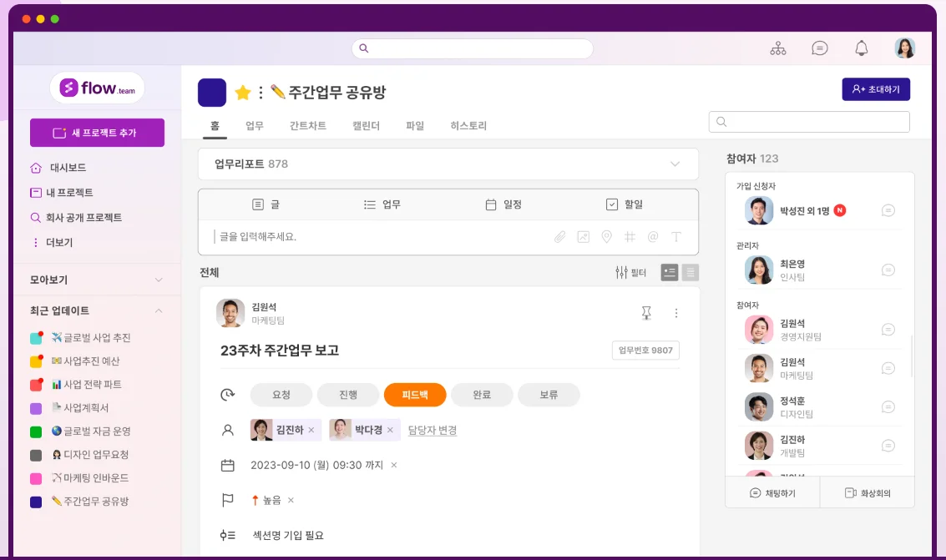Toggle the pin on 김원석's post
Viewport: 946px width, 560px height.
pos(645,312)
